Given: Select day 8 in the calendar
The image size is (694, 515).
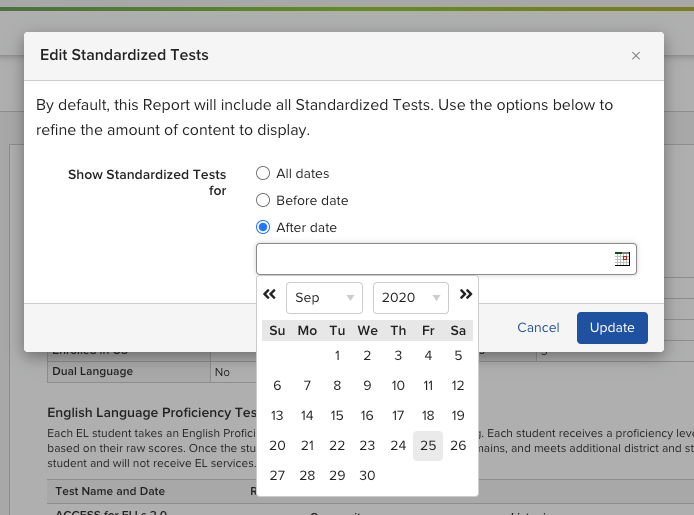Looking at the screenshot, I should pos(337,385).
